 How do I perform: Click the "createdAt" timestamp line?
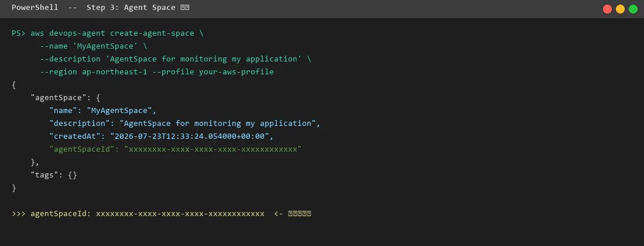coord(162,136)
